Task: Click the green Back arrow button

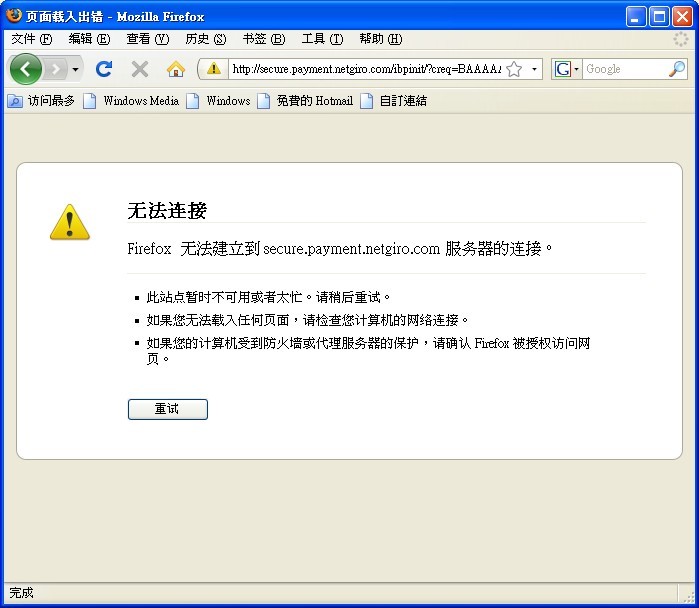Action: 25,69
